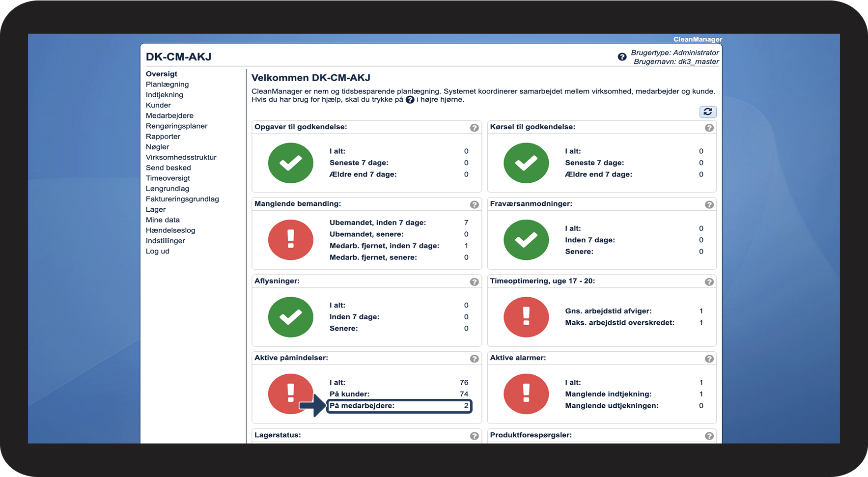Refresh the dashboard with the reload icon
The width and height of the screenshot is (868, 477).
(x=708, y=112)
